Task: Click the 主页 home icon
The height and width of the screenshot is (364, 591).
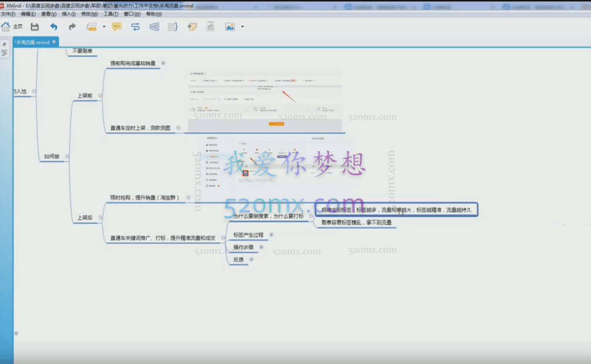Action: click(6, 27)
